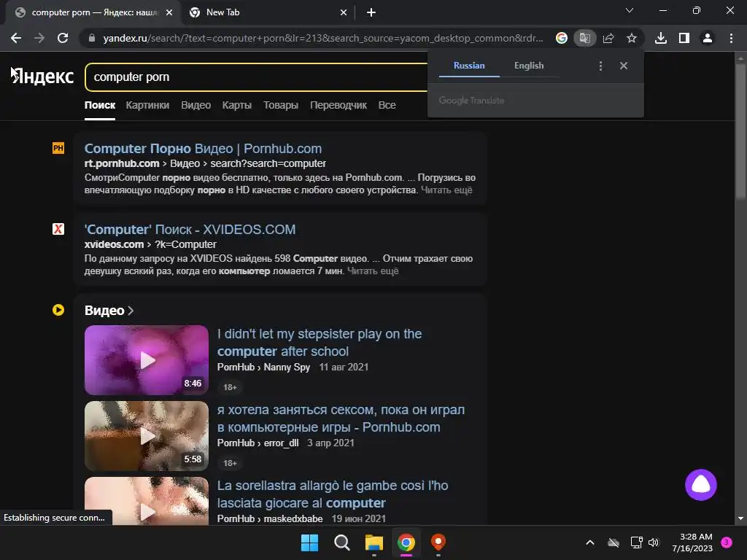Viewport: 747px width, 560px height.
Task: Click the 'Nanny Spy' channel text
Action: point(287,367)
